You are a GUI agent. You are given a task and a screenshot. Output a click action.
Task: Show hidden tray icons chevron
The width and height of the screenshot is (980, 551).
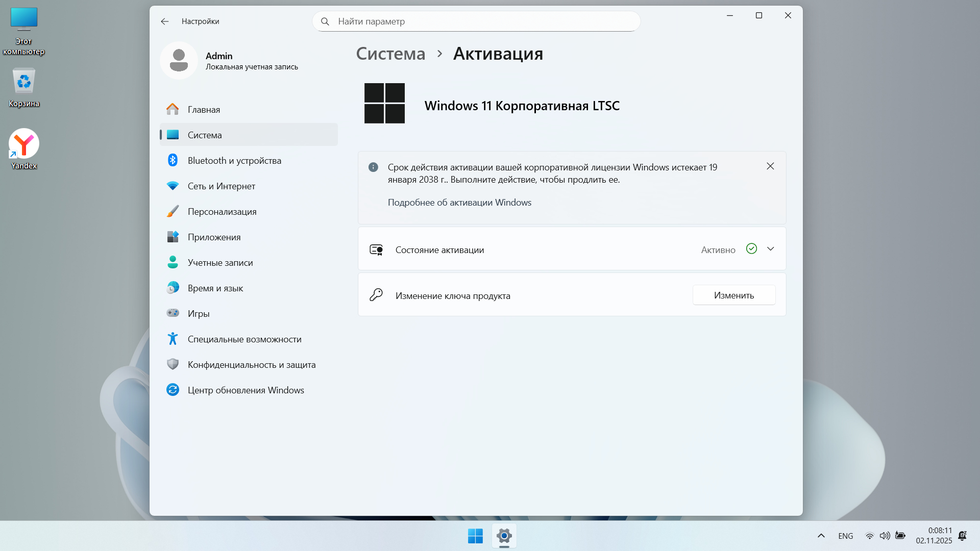tap(821, 536)
